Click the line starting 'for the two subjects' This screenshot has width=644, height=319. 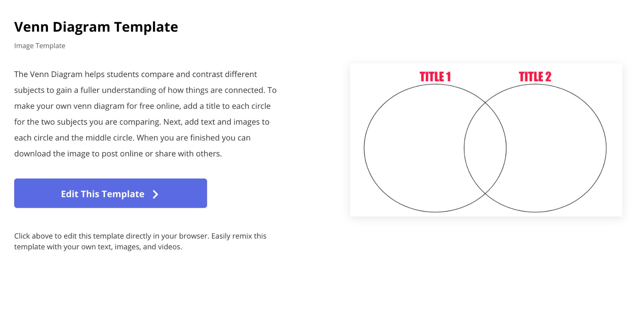point(142,122)
